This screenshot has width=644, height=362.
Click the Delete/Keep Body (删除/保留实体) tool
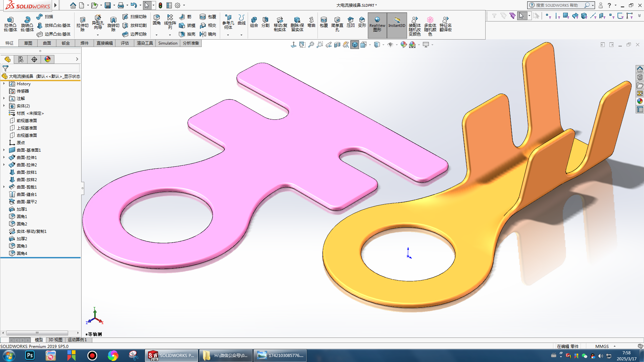click(x=297, y=24)
